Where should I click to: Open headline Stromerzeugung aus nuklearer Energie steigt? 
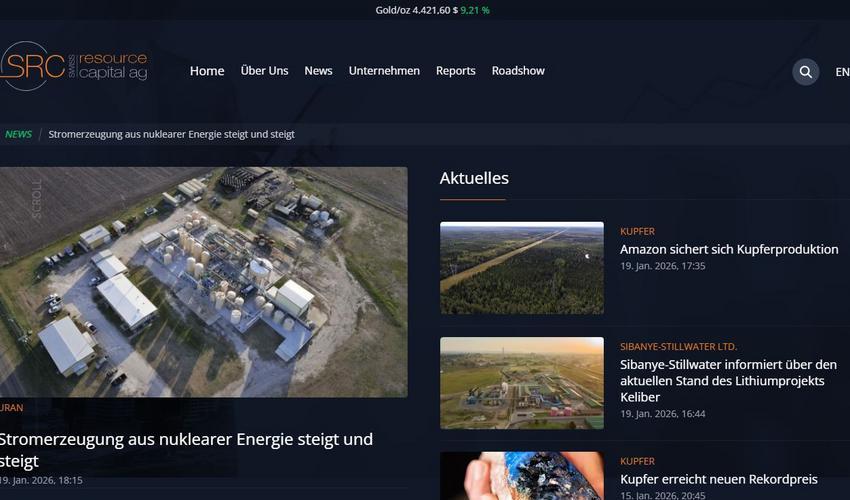point(186,450)
